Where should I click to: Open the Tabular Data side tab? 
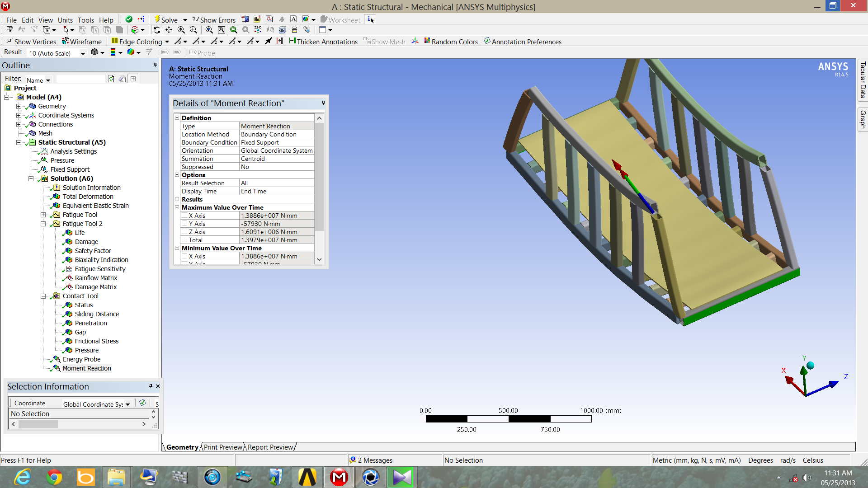tap(863, 80)
